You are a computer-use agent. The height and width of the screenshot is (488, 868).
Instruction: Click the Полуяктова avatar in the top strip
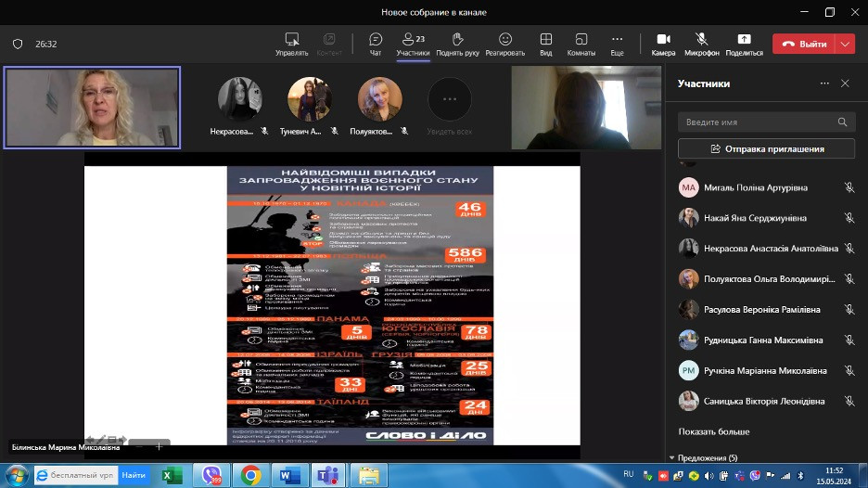pos(380,99)
